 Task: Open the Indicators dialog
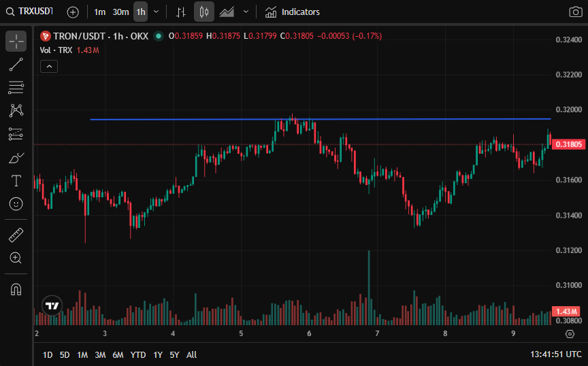[x=293, y=12]
